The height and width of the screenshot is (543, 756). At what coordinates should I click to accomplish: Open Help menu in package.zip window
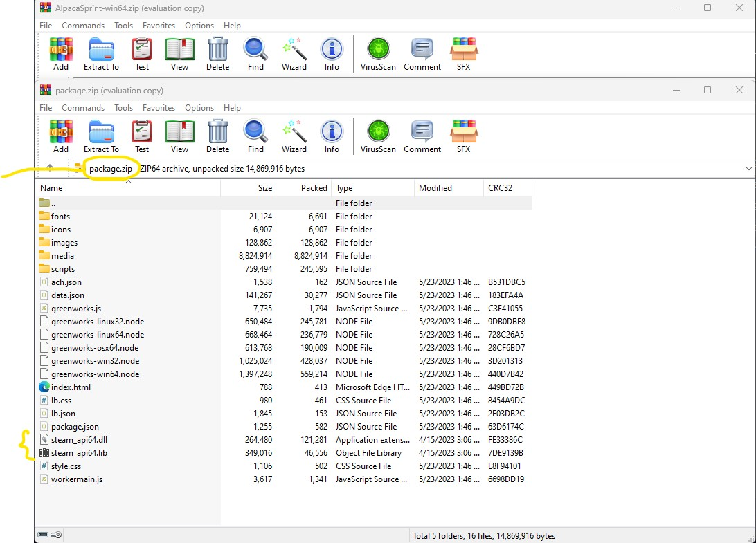pyautogui.click(x=232, y=108)
